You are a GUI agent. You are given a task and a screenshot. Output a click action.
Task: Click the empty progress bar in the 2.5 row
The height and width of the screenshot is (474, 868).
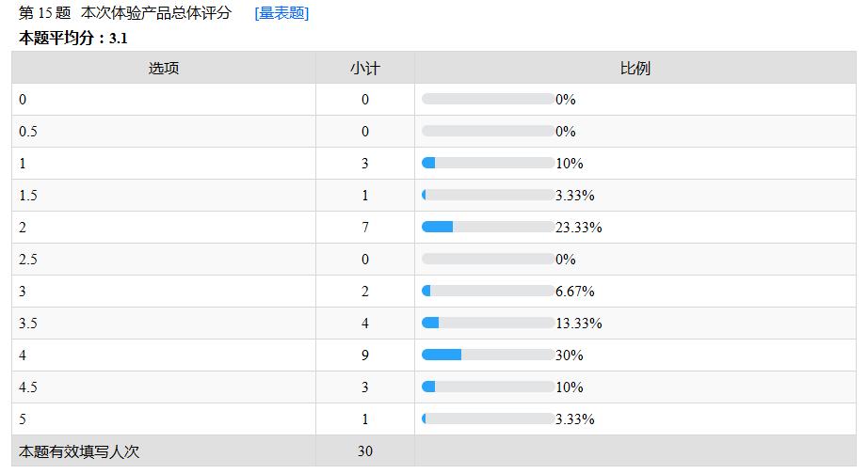488,259
